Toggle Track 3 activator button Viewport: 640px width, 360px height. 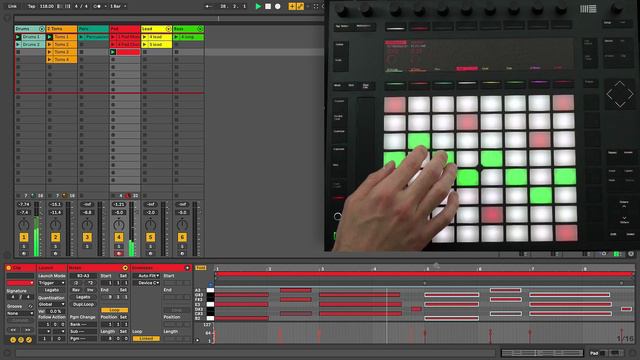pyautogui.click(x=87, y=237)
